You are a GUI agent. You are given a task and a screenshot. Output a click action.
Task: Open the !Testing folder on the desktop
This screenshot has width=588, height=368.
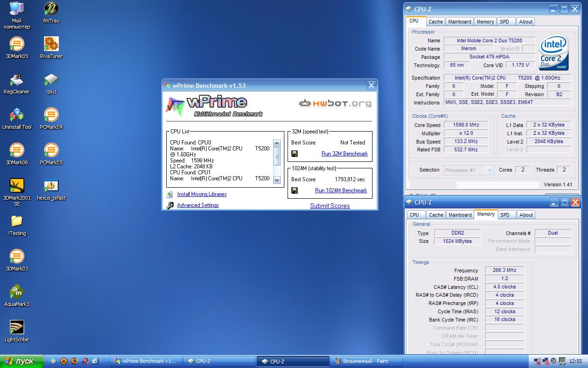[x=17, y=225]
